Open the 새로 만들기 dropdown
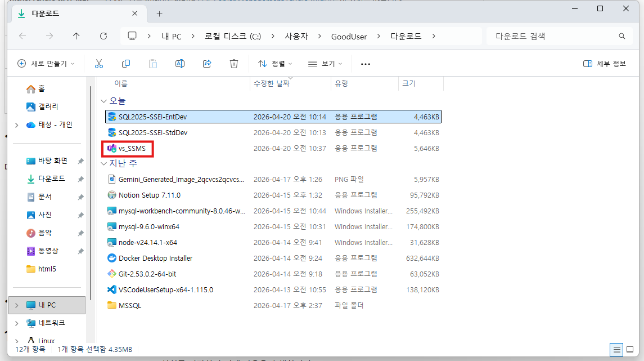Screen dimensions: 644x361 tap(46, 64)
